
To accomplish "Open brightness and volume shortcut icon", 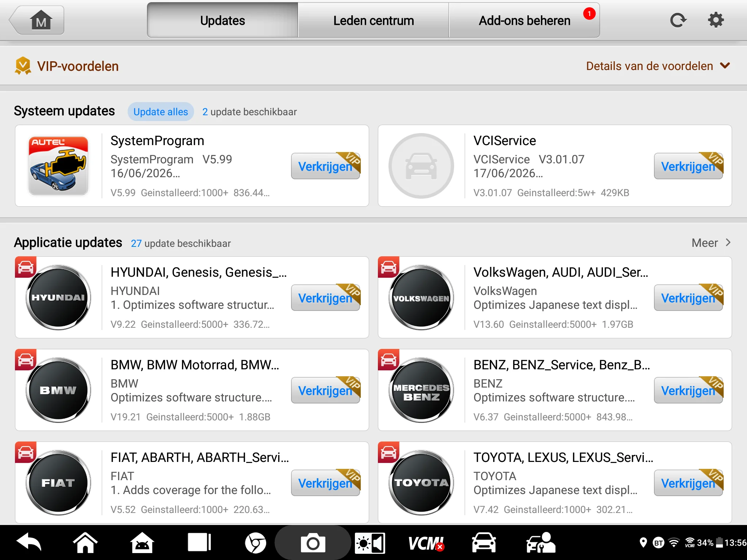I will [370, 543].
